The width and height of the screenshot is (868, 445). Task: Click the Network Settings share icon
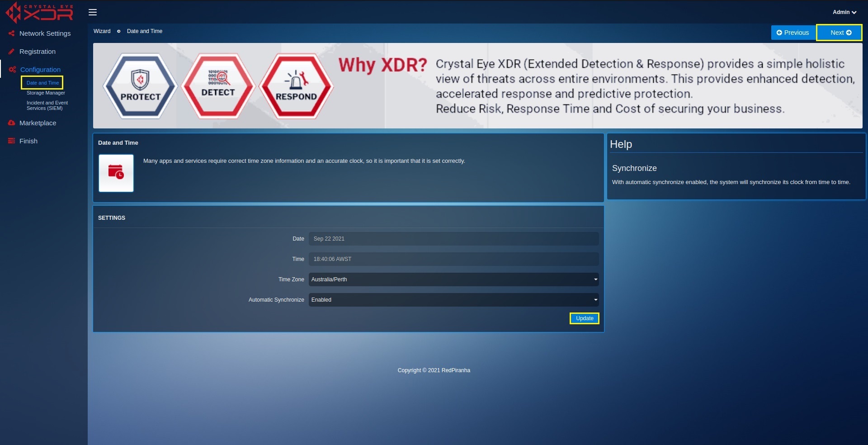(x=12, y=33)
